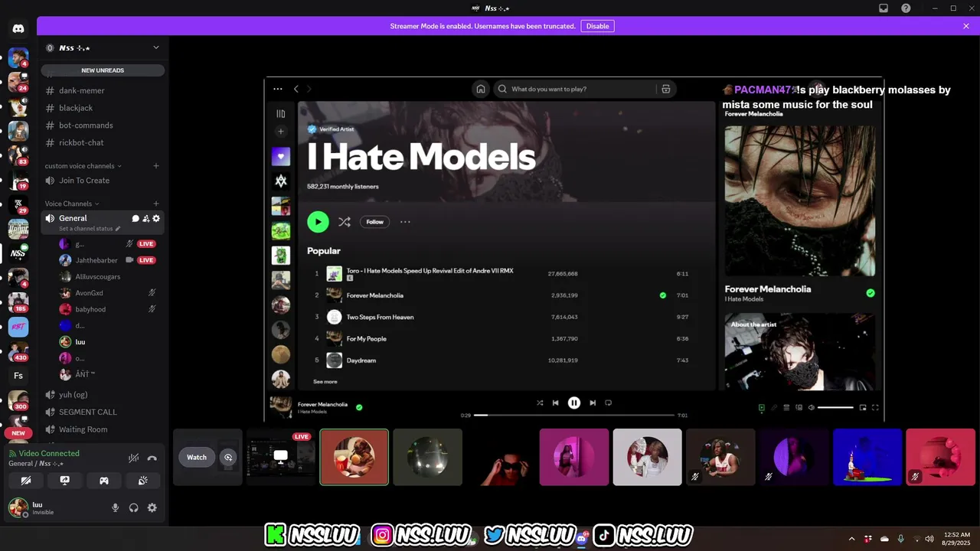
Task: Open Discord direct messages home icon
Action: coord(18,28)
